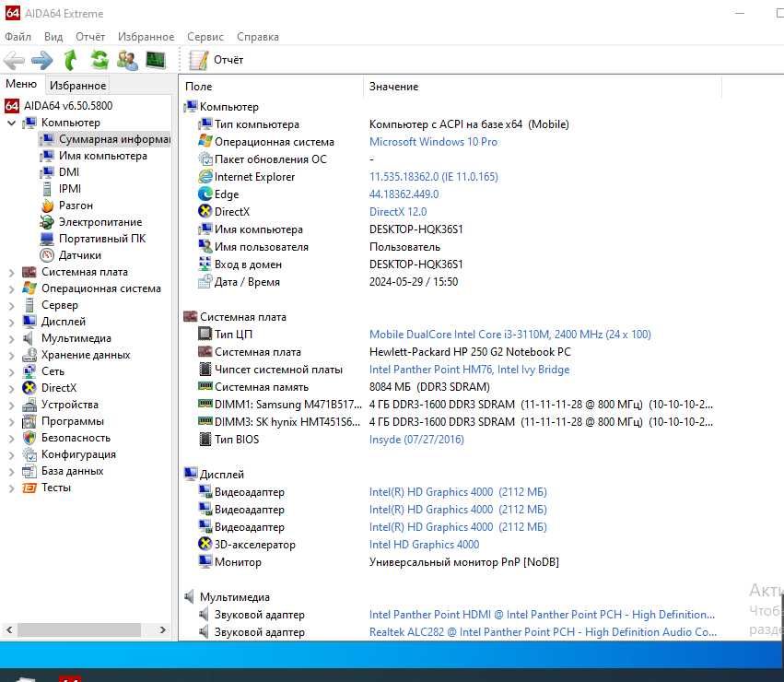Click the DirectX icon in the tree

[x=29, y=388]
